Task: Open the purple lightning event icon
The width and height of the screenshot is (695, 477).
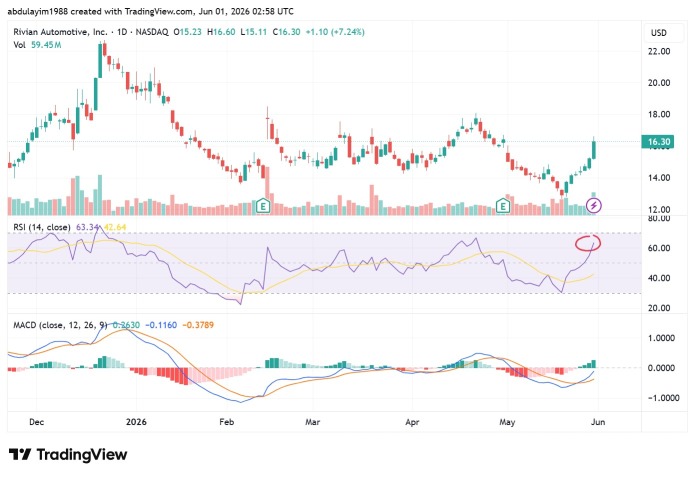Action: click(x=593, y=206)
